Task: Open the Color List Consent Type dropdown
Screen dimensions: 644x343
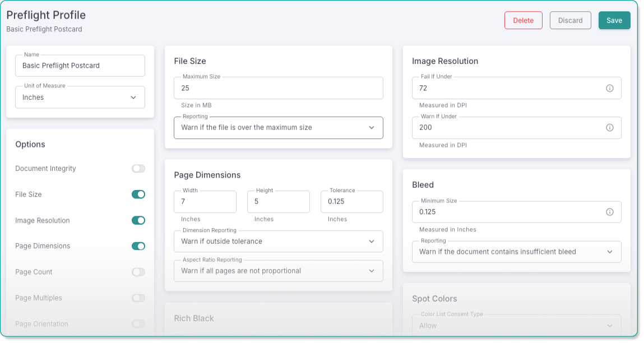Action: (517, 325)
